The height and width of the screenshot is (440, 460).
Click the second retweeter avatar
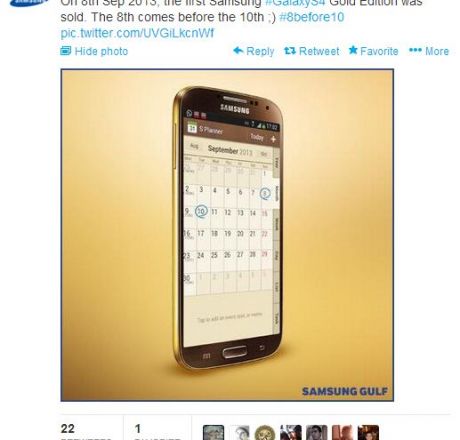[x=240, y=432]
